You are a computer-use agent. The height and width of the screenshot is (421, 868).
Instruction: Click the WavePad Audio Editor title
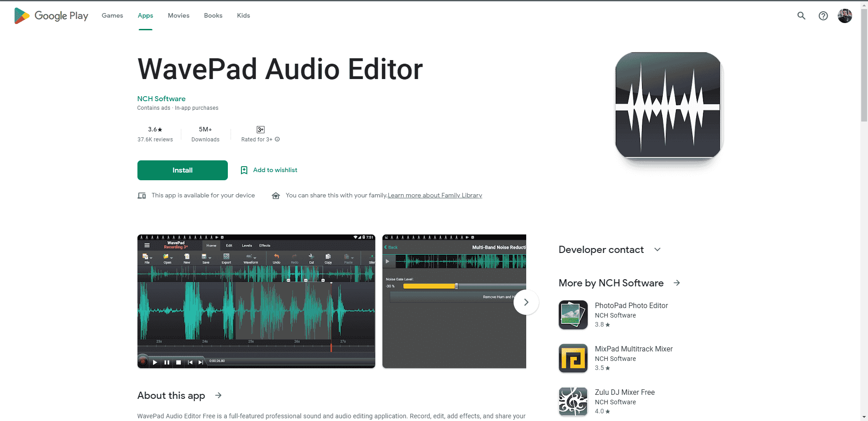(x=280, y=69)
